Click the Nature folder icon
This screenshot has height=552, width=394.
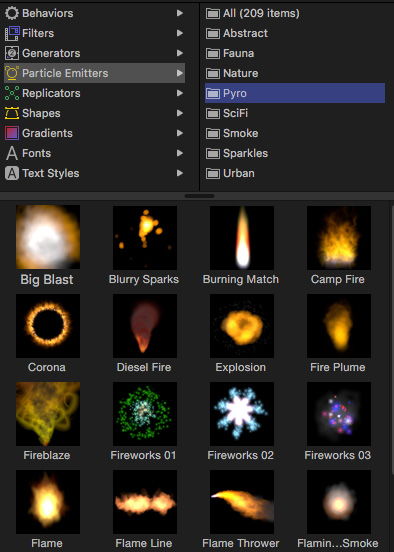point(213,74)
